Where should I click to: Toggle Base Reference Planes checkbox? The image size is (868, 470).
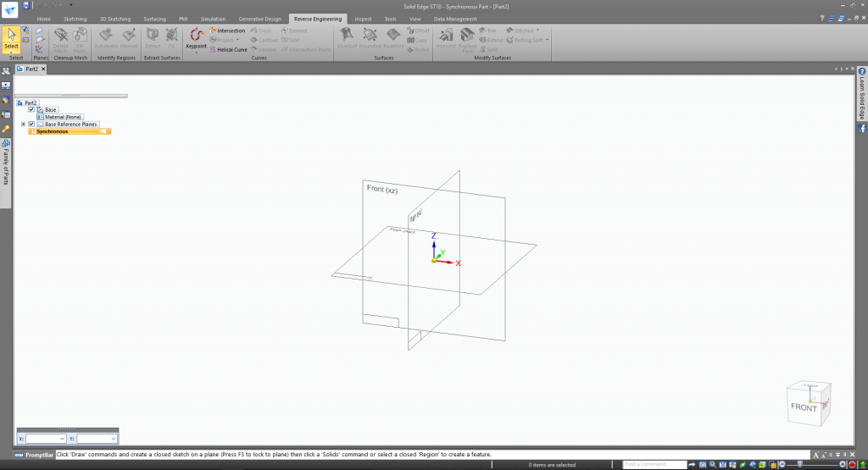tap(31, 124)
